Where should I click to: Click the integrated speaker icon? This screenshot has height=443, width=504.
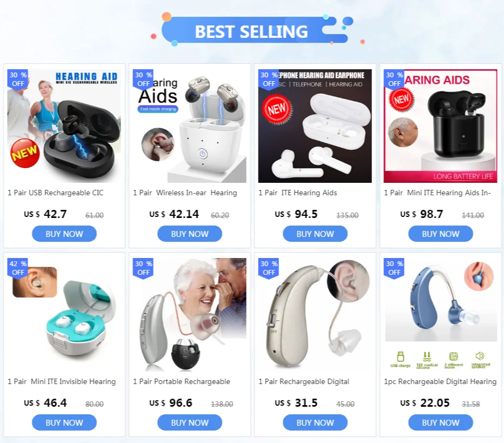(480, 360)
